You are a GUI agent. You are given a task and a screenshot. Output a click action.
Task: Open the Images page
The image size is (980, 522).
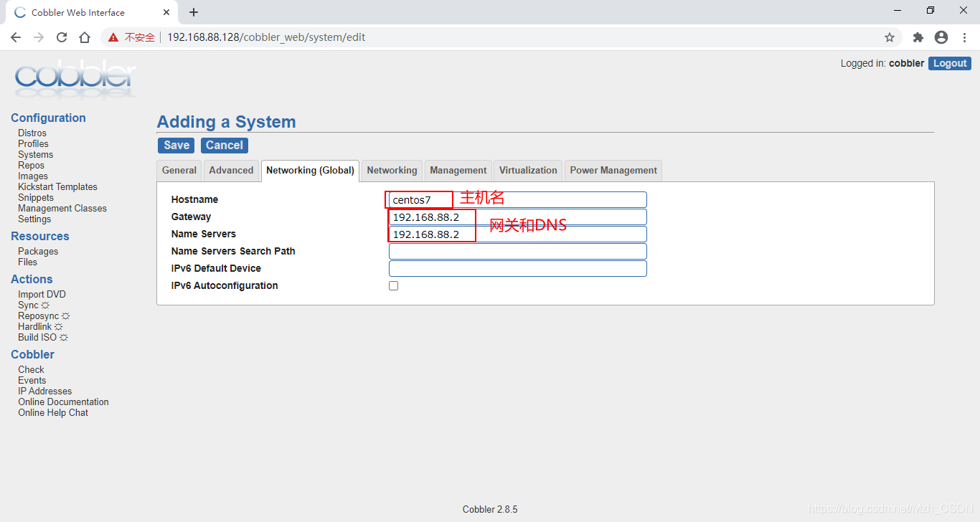click(x=33, y=176)
